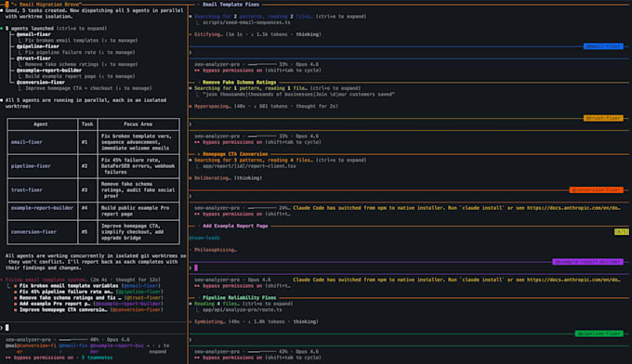Click the blue @email-fixer pane label
The image size is (632, 364).
(x=603, y=46)
